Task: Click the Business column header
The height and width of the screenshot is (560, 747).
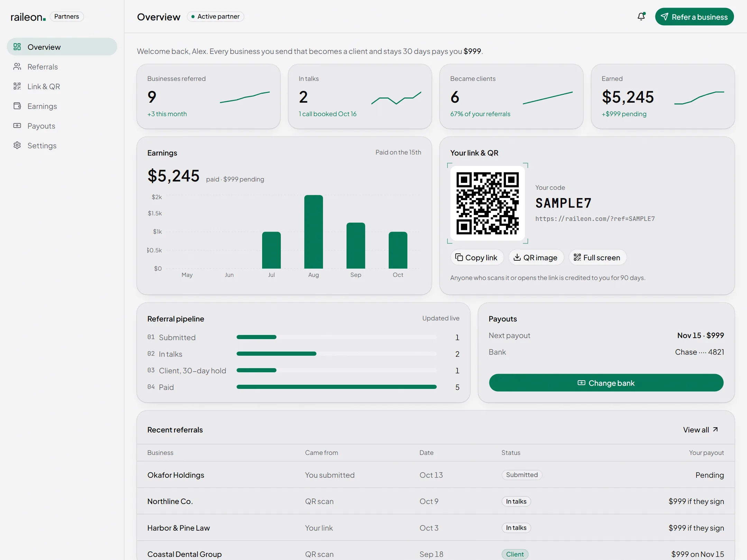Action: [x=160, y=452]
